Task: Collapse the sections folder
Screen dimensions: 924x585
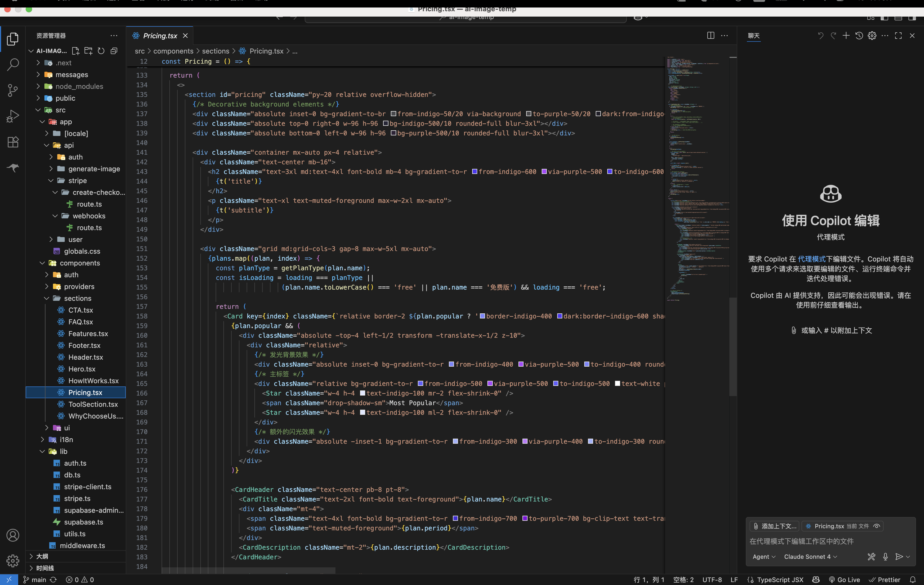Action: [x=47, y=298]
